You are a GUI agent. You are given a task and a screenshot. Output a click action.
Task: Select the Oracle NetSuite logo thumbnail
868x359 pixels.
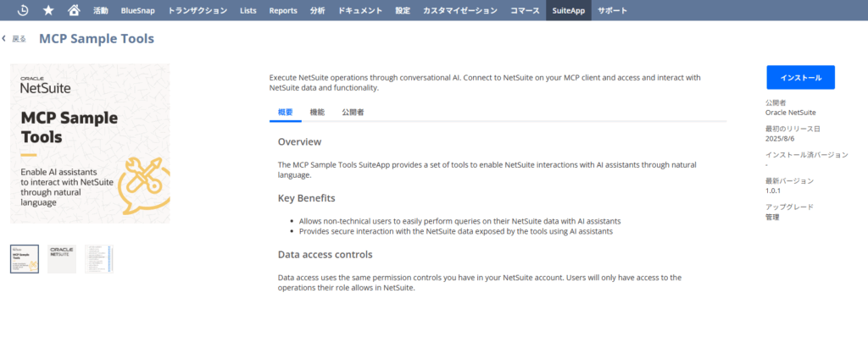(61, 259)
